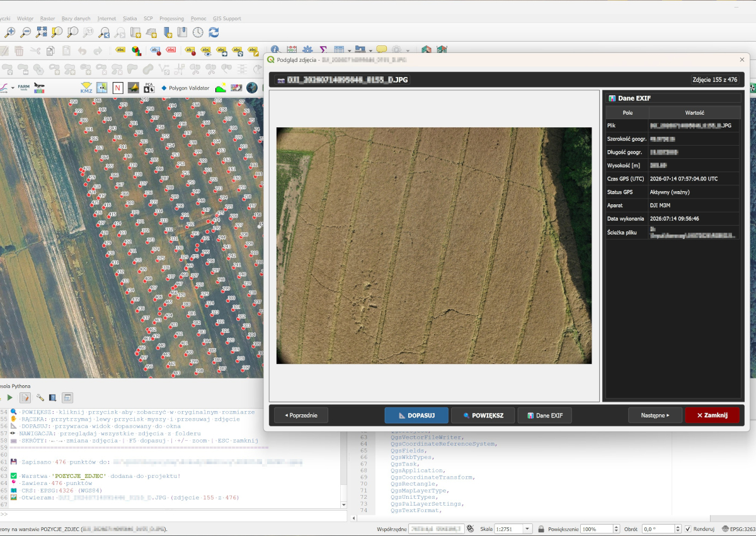Click the drone photo preview image

[x=434, y=246]
